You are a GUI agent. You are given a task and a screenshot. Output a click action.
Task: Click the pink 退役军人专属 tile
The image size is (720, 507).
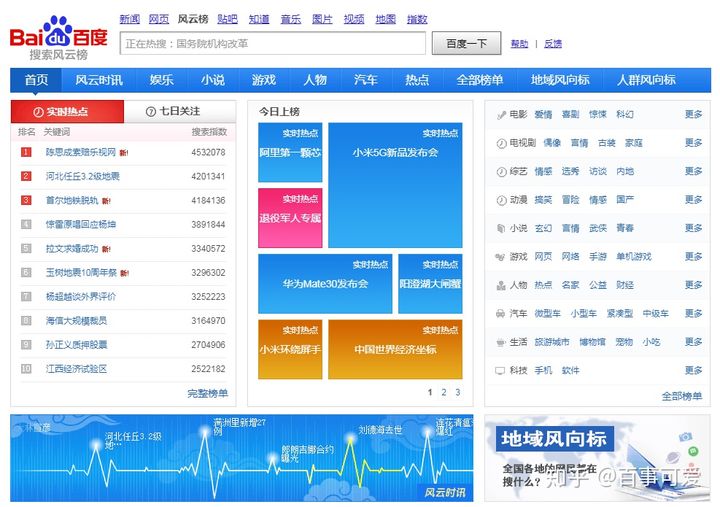(x=290, y=218)
